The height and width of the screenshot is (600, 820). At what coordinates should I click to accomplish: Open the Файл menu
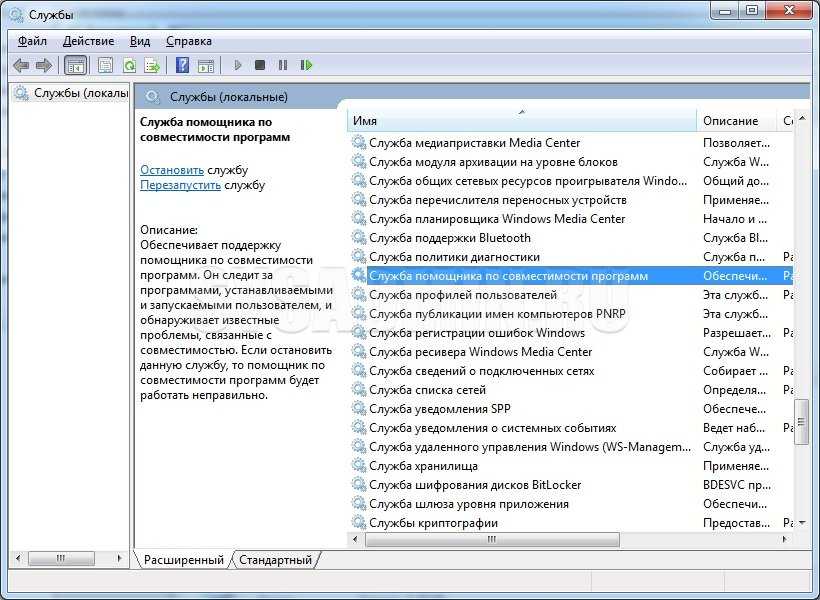(x=32, y=41)
